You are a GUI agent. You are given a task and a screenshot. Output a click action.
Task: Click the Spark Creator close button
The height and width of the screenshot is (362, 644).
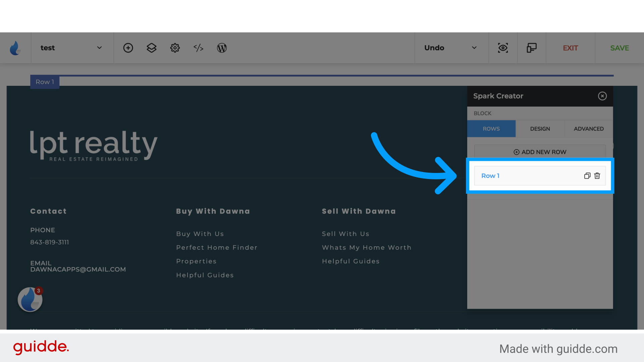[602, 96]
